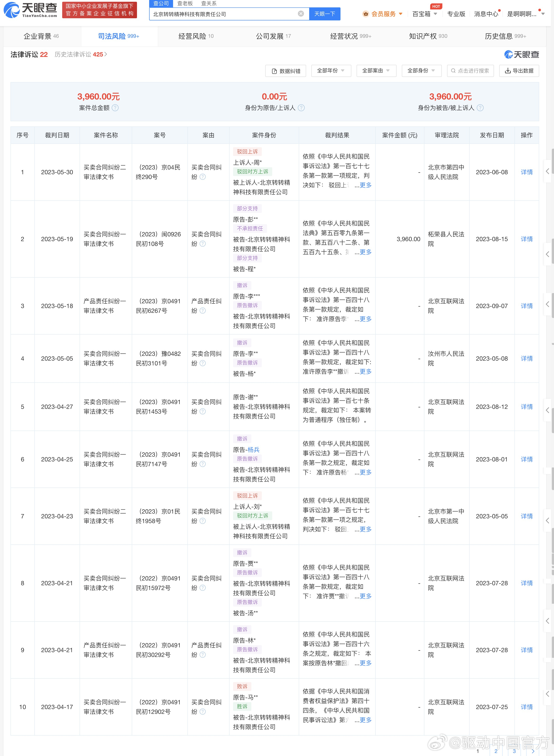Click 案由 help icon in row 6

click(203, 464)
